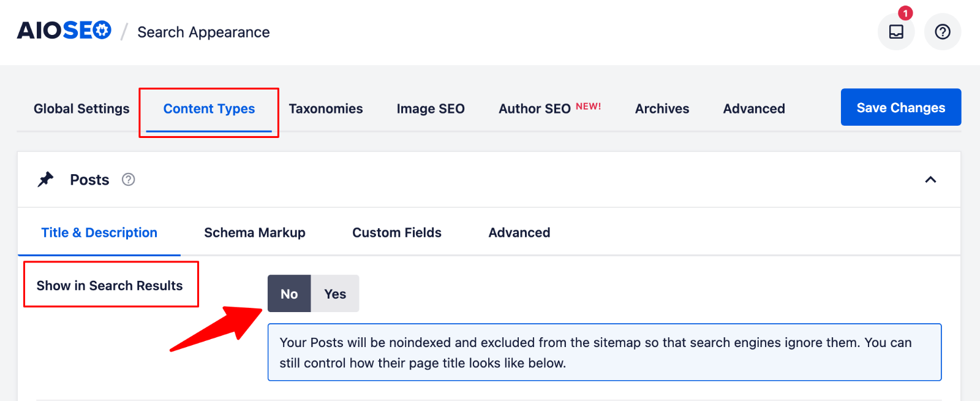The width and height of the screenshot is (980, 401).
Task: Toggle the No/Yes search results switch
Action: (x=313, y=294)
